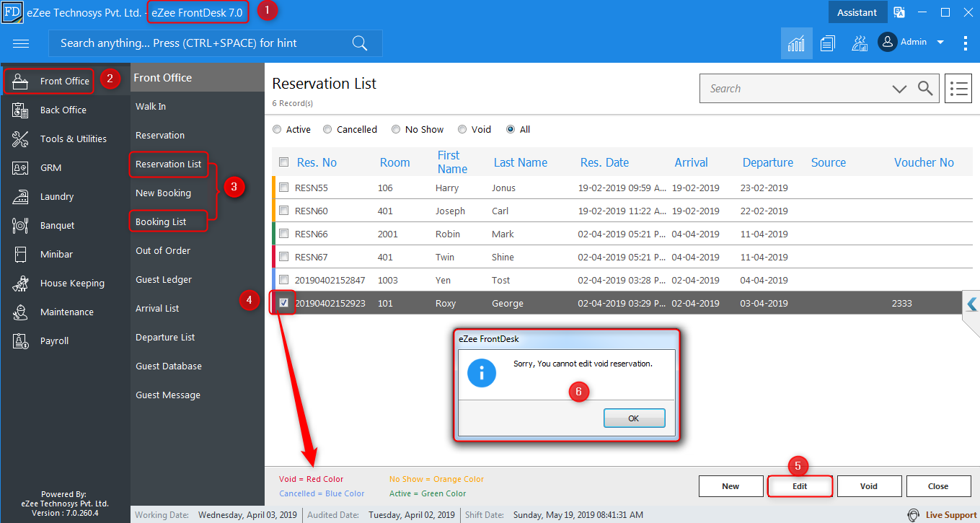Viewport: 980px width, 523px height.
Task: Click the Front Office bell icon
Action: 20,82
